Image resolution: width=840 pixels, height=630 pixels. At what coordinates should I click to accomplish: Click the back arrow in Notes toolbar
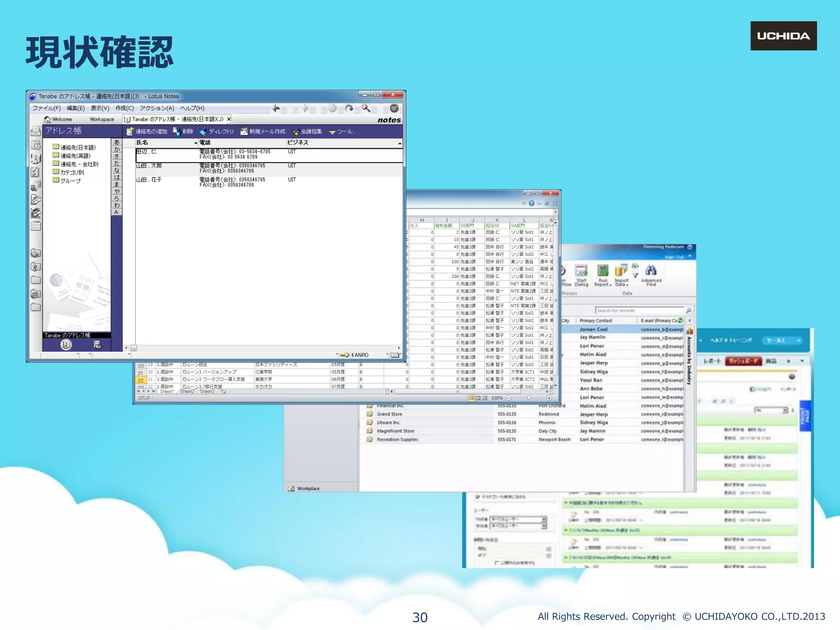(x=276, y=108)
